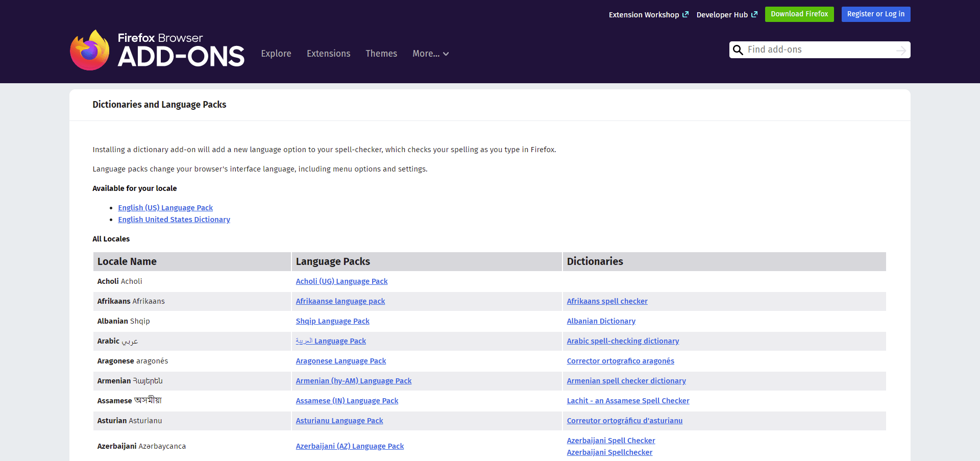Click the Acholi locale name cell
Viewport: 980px width, 461px height.
(x=192, y=281)
